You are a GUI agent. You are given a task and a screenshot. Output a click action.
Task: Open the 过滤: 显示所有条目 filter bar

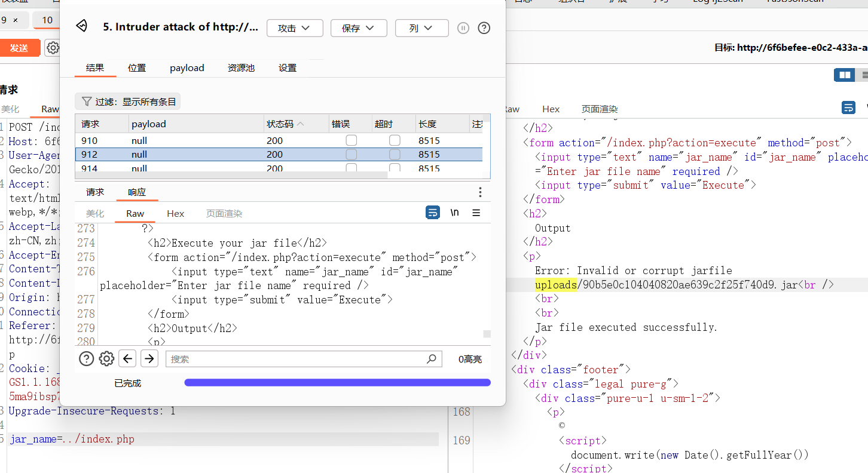(x=127, y=102)
